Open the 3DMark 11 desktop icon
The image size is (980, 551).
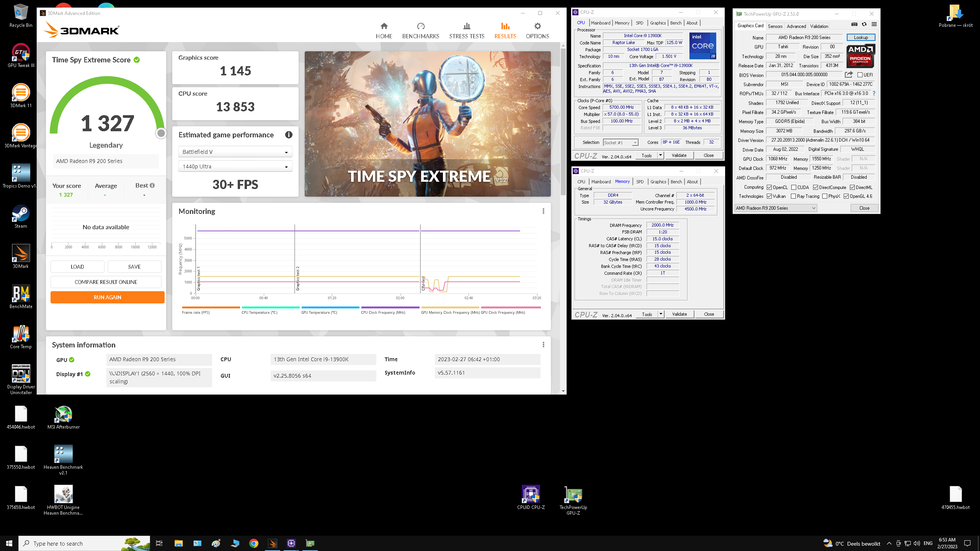[21, 96]
